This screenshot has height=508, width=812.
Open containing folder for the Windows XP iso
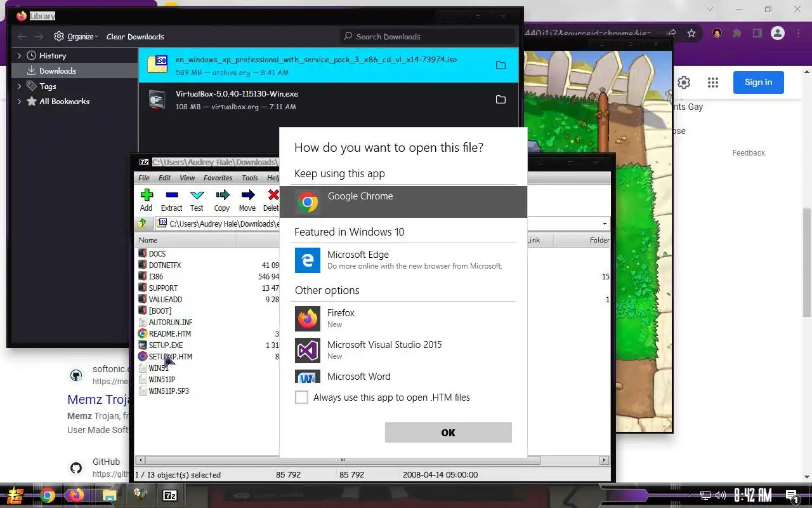[x=501, y=65]
